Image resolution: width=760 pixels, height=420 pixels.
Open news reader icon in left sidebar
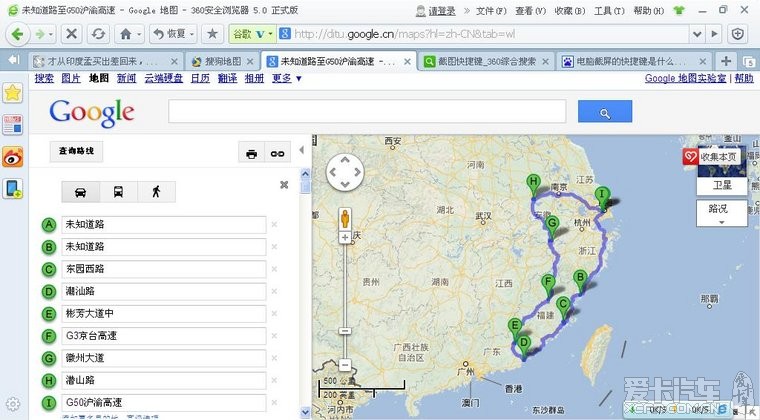click(13, 124)
